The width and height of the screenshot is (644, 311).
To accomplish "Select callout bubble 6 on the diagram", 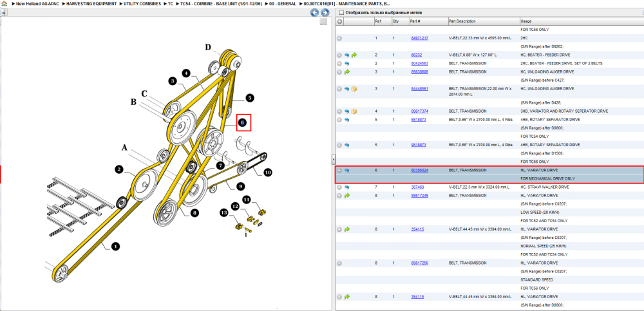I will 242,122.
